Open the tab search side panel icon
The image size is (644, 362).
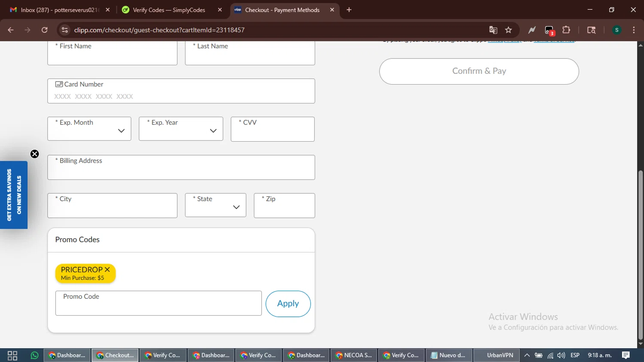(x=591, y=30)
